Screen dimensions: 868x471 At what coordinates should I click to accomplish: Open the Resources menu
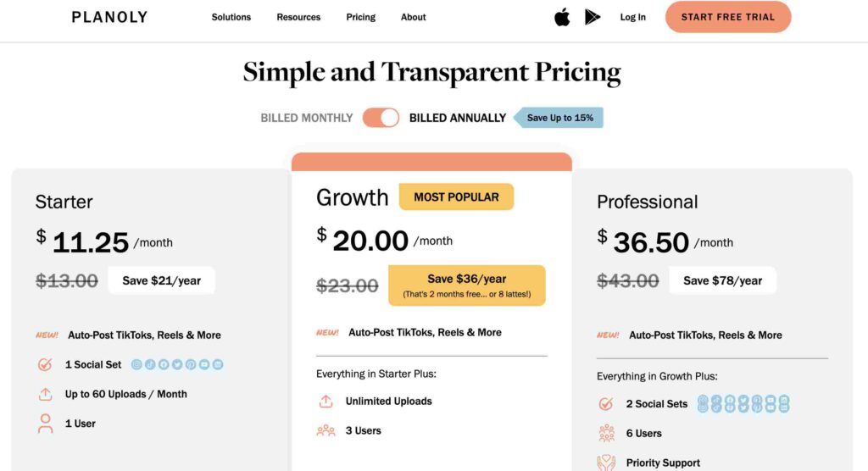pos(298,17)
